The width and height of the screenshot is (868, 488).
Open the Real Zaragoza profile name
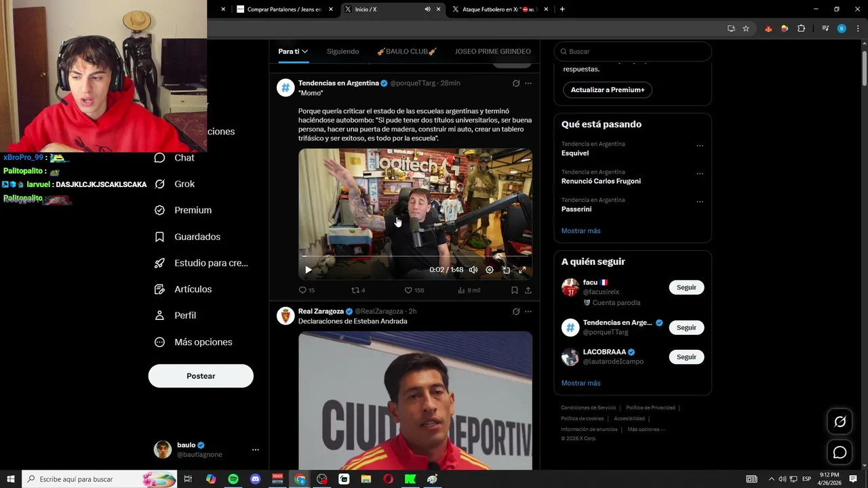(x=321, y=312)
